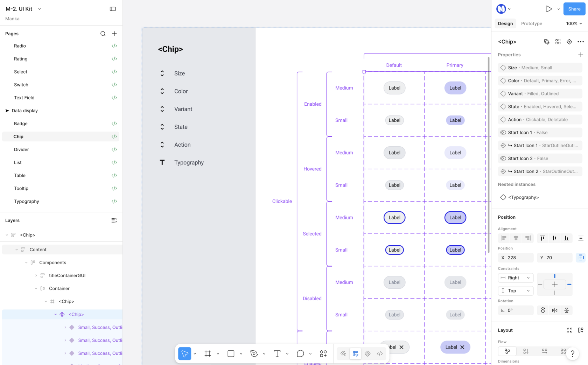Image resolution: width=588 pixels, height=365 pixels.
Task: Align horizontal centers using the alignment icon
Action: (516, 238)
